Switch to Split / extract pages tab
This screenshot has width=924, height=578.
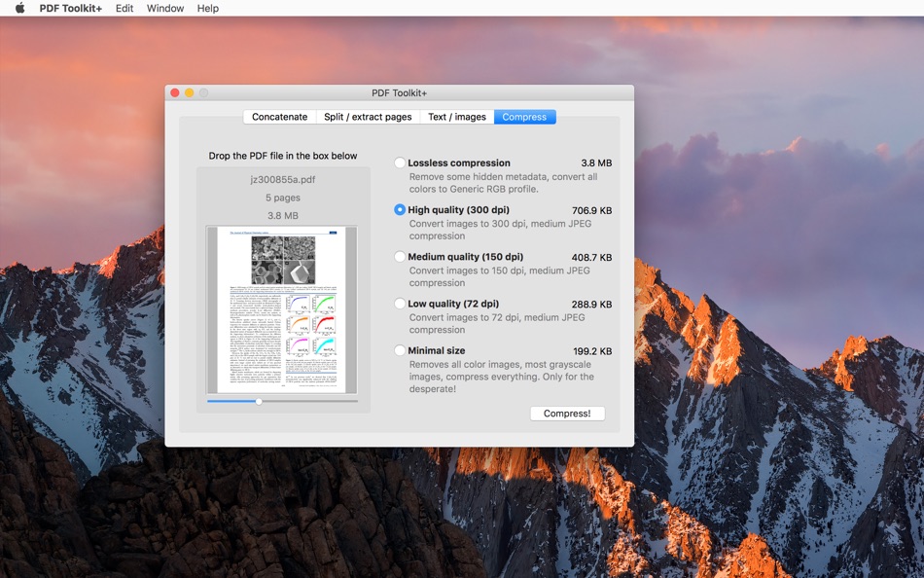pyautogui.click(x=368, y=117)
